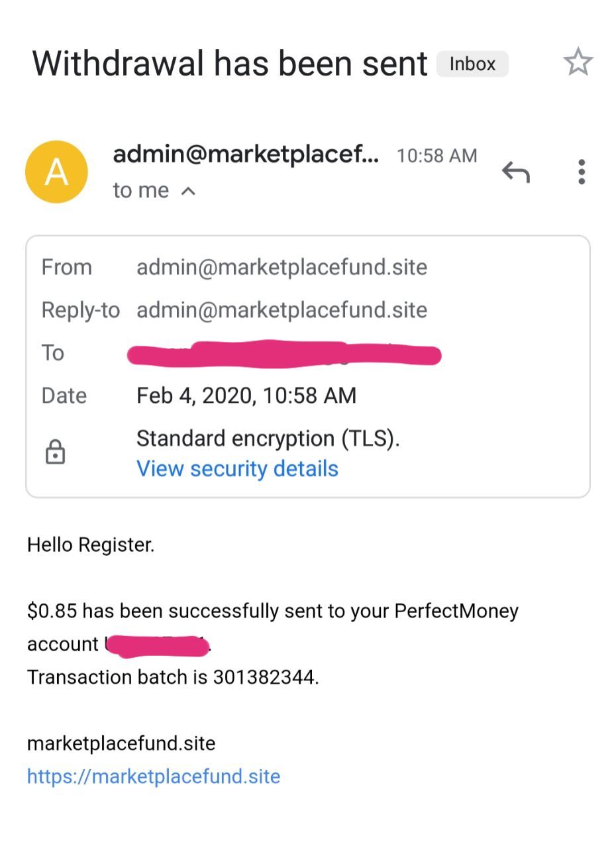
Task: Tap the padlock encryption icon
Action: point(55,452)
